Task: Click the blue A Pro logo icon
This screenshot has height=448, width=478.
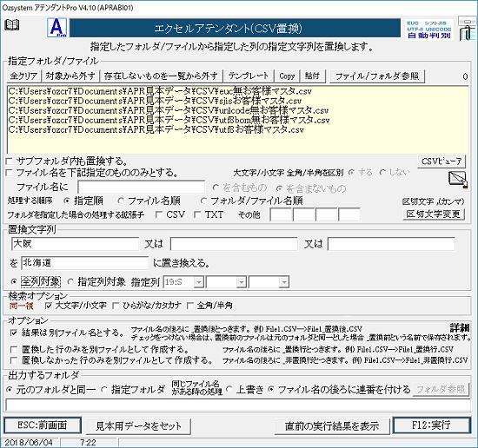Action: (57, 28)
